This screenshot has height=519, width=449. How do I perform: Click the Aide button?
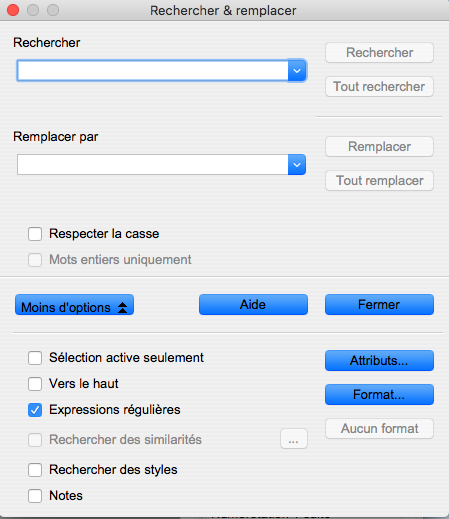pyautogui.click(x=253, y=304)
